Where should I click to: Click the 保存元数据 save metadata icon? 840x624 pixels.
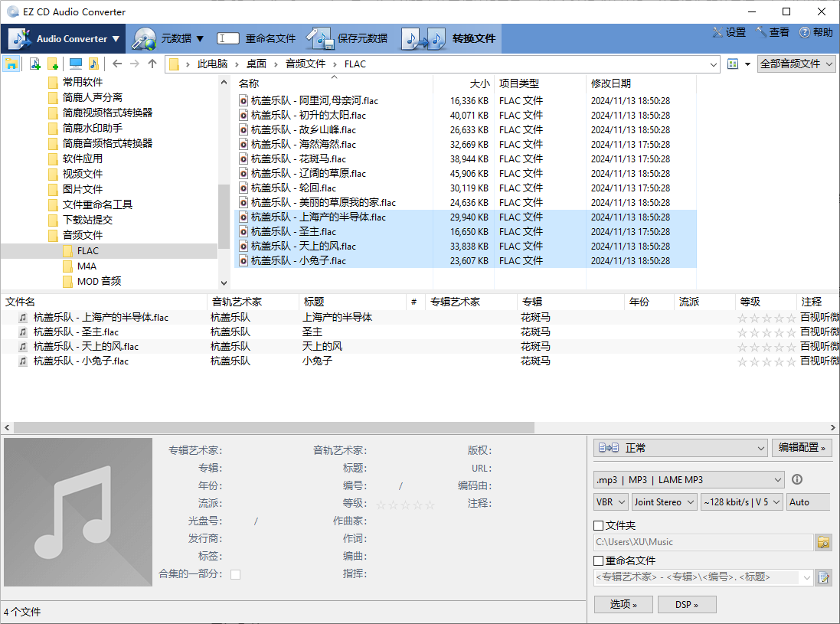[321, 37]
